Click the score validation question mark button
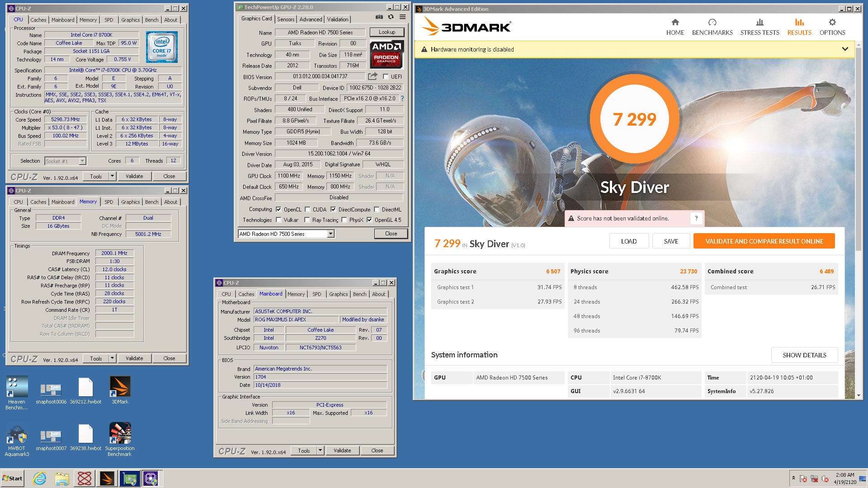 (696, 218)
